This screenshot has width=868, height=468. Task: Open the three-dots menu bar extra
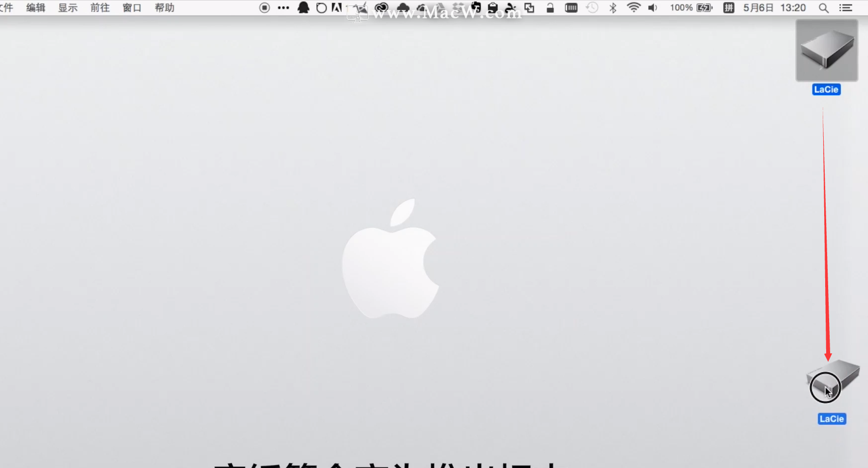click(x=283, y=7)
